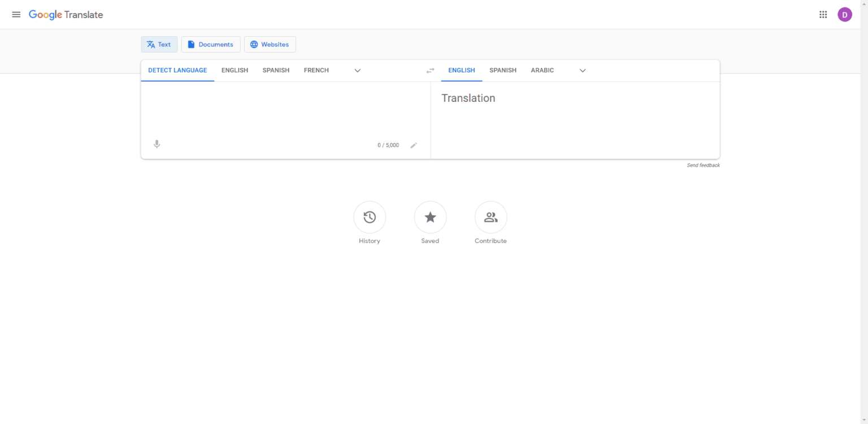
Task: Select Spanish as the source language
Action: (x=276, y=70)
